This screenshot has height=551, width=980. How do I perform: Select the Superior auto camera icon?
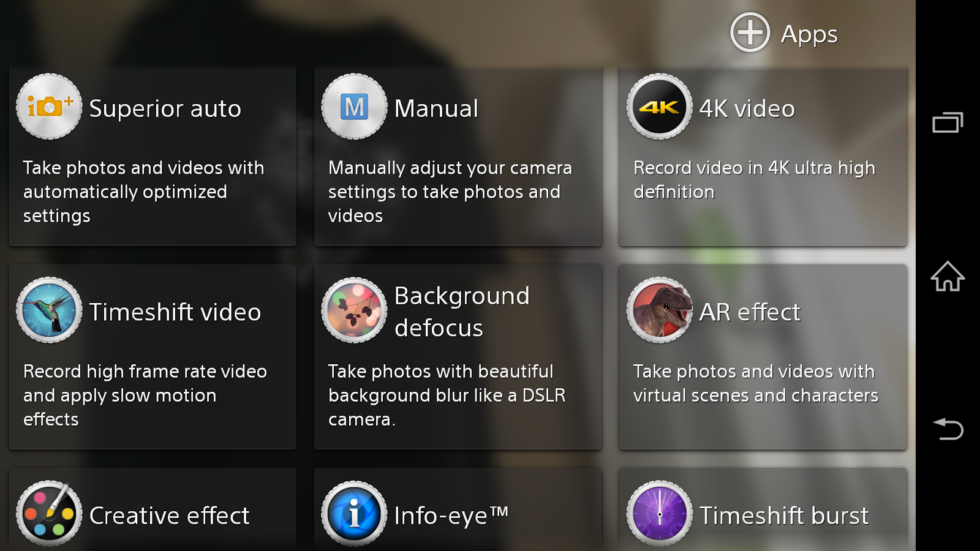pos(49,107)
